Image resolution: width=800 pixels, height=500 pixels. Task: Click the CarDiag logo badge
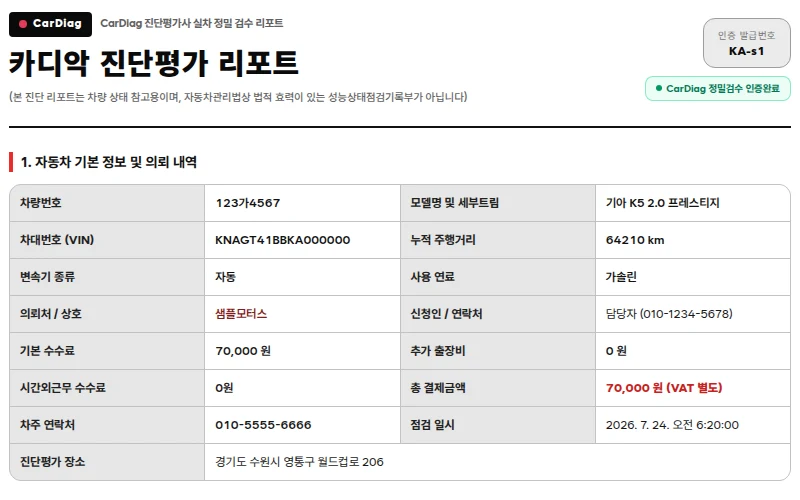(51, 24)
